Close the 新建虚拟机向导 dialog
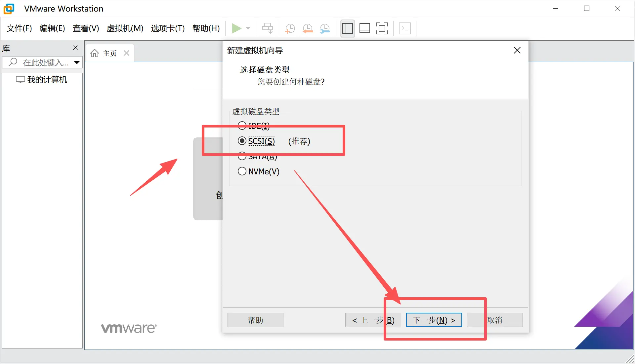 point(517,50)
